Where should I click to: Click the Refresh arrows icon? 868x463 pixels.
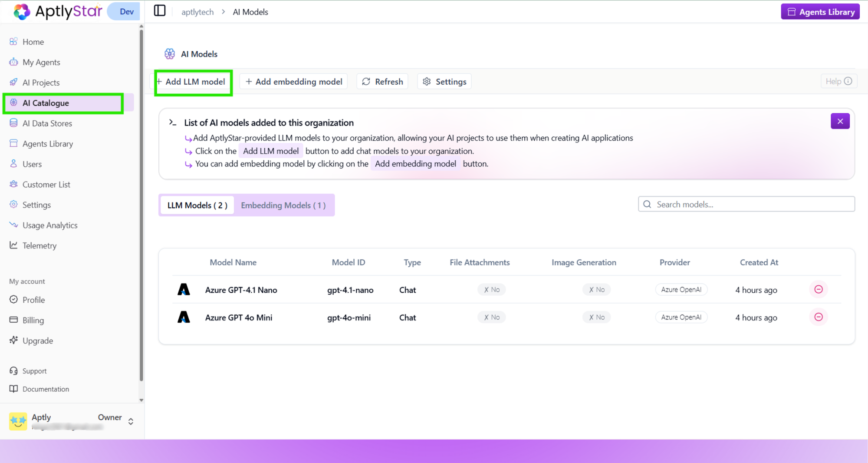(366, 82)
